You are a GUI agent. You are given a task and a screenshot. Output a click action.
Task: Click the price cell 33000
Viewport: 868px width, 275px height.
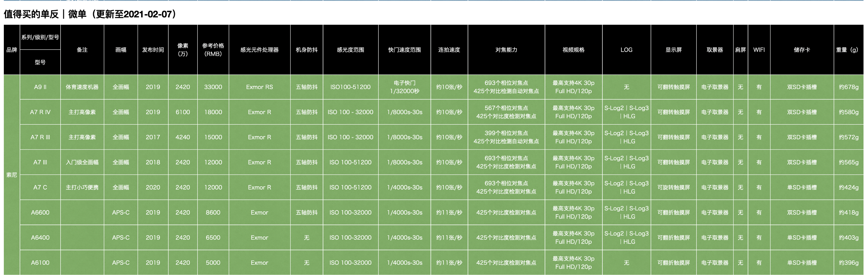pyautogui.click(x=213, y=87)
